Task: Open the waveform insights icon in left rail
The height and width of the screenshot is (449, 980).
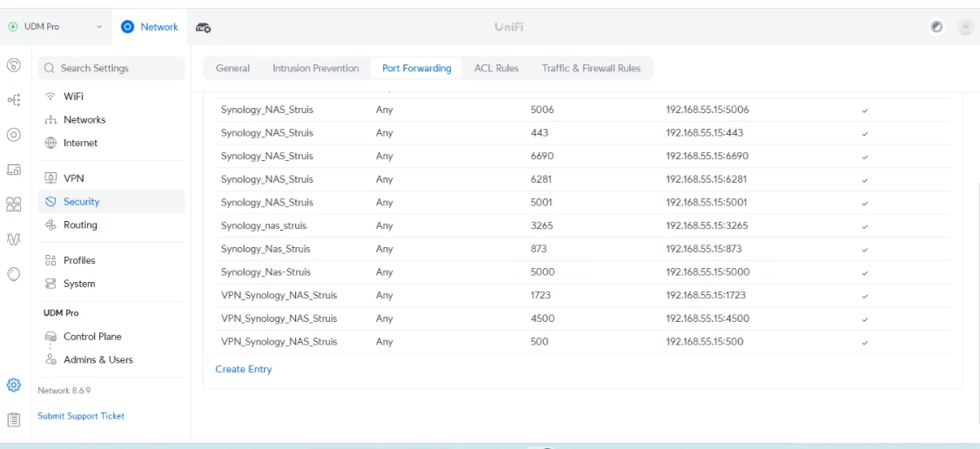Action: [14, 238]
